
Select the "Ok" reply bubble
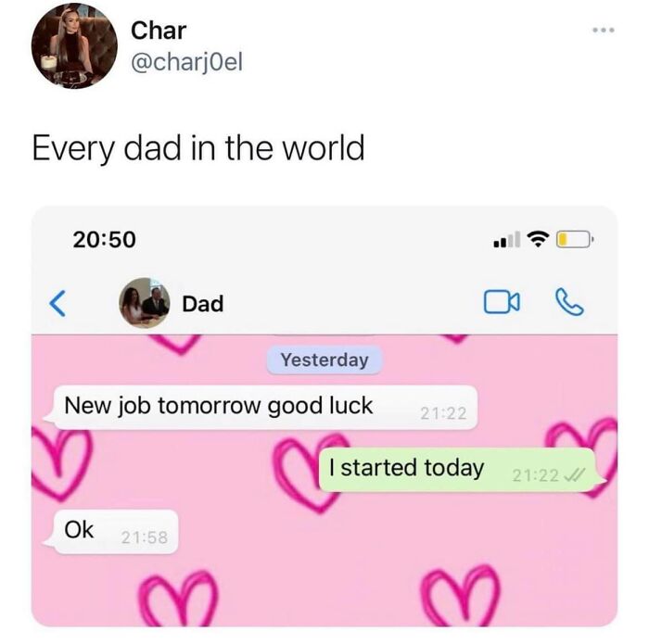(112, 532)
